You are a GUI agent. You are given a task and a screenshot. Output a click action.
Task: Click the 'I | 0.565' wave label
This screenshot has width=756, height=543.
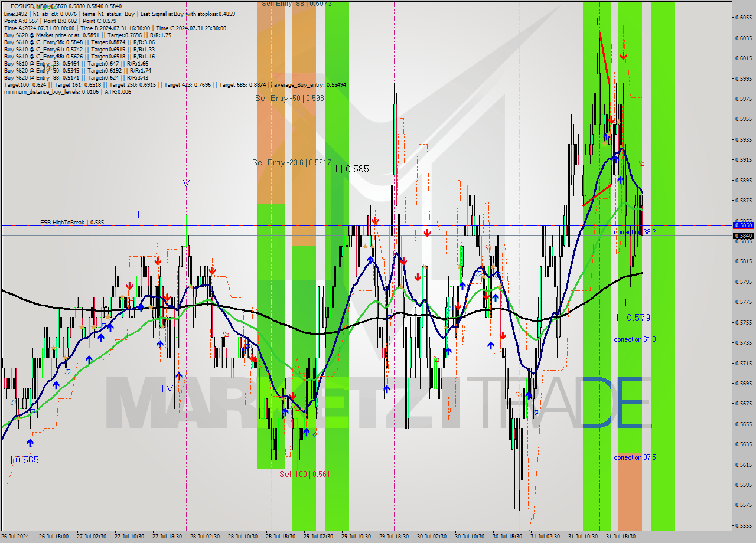coord(22,460)
